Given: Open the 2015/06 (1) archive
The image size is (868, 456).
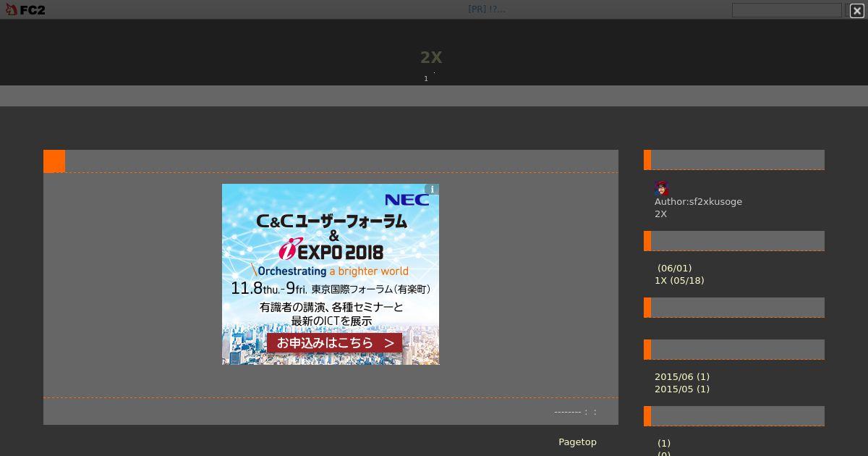Looking at the screenshot, I should pyautogui.click(x=682, y=376).
